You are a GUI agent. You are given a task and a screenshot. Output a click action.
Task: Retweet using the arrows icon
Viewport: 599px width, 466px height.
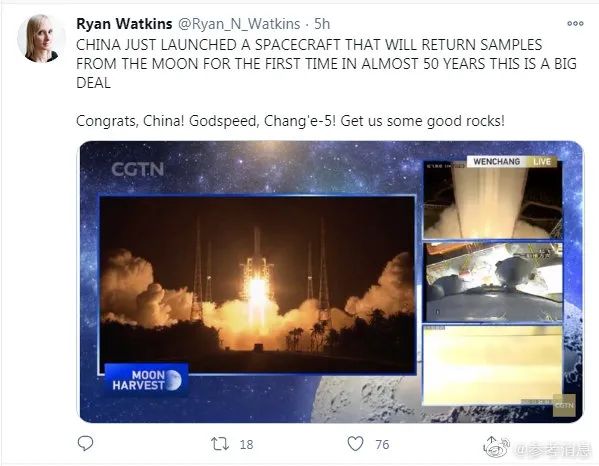coord(220,444)
